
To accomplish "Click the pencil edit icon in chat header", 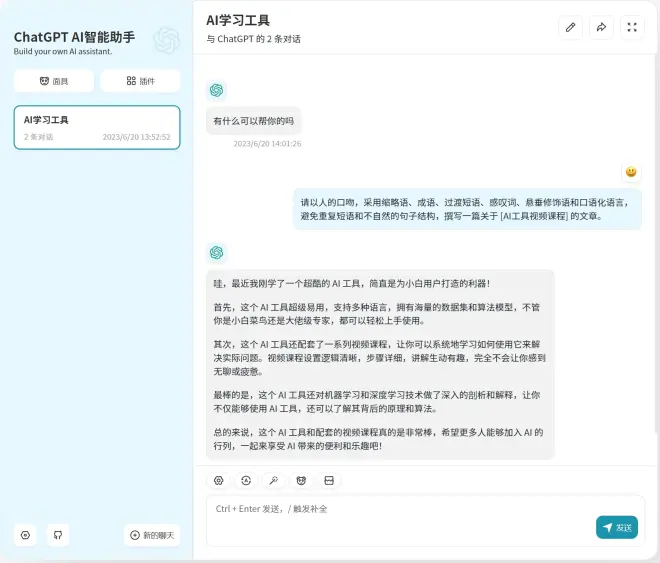I will pos(570,27).
